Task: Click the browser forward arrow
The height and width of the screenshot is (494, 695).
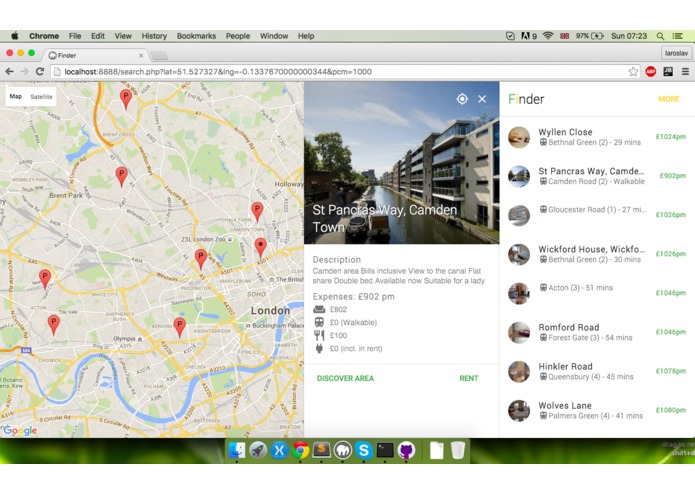Action: [x=24, y=71]
